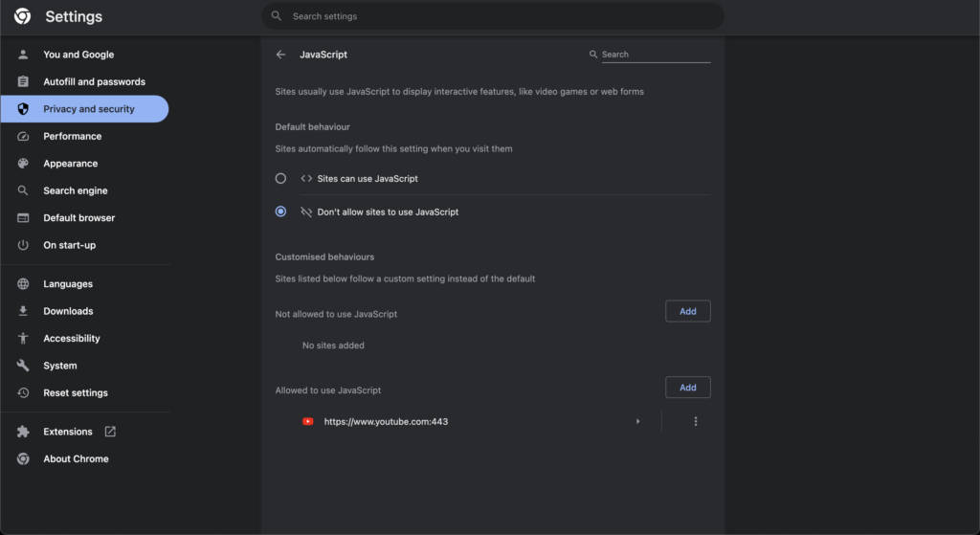
Task: Click the clipboard icon for Autofill and passwords
Action: pos(23,81)
